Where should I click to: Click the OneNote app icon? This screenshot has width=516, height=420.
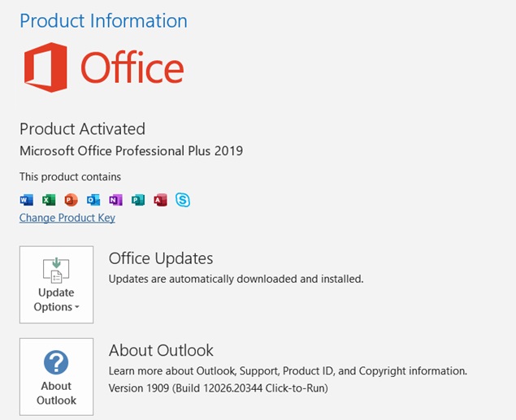115,199
